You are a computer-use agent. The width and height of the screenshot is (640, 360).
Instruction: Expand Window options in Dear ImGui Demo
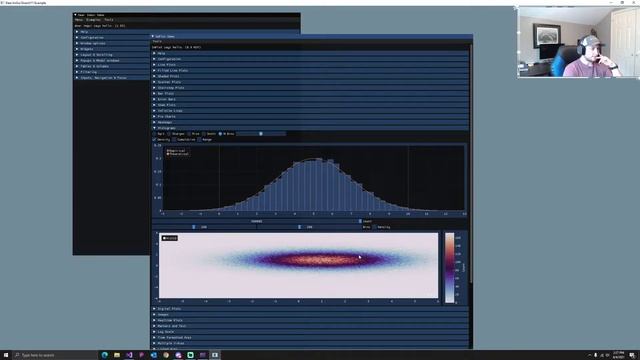click(x=112, y=43)
